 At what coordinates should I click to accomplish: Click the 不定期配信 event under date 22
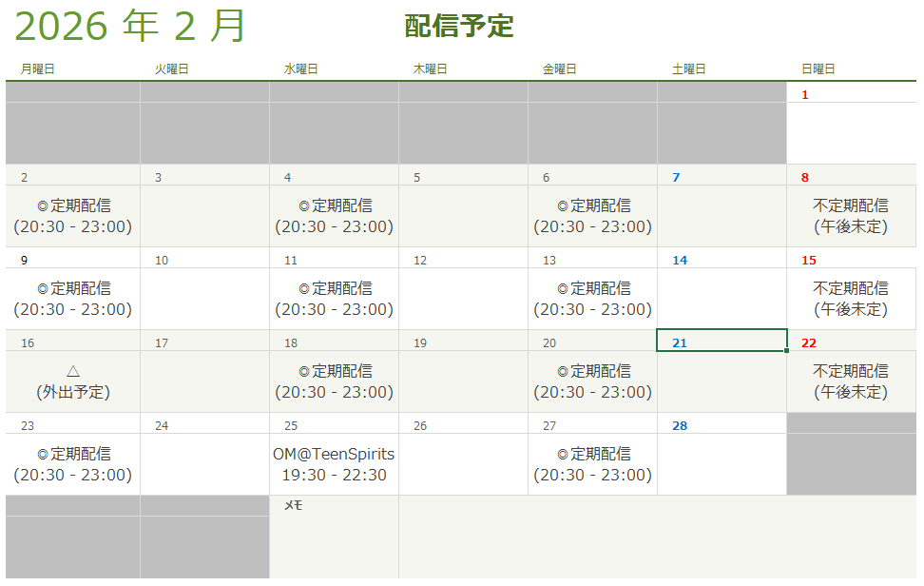pyautogui.click(x=851, y=381)
